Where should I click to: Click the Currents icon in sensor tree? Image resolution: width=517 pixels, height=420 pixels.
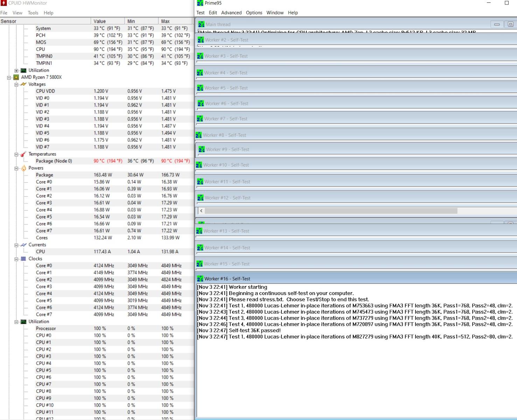click(23, 245)
